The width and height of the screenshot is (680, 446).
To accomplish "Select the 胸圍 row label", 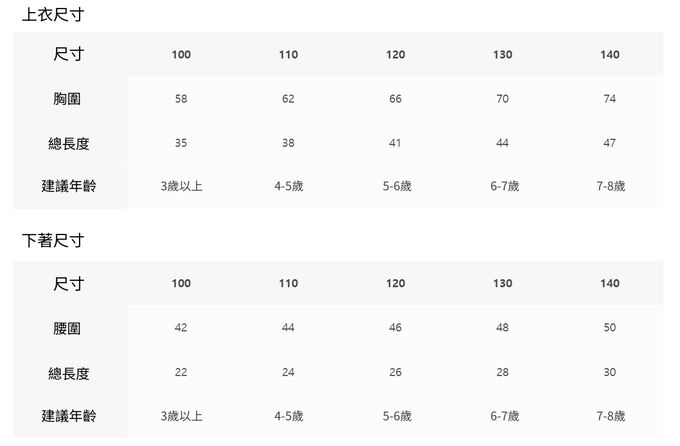I will click(68, 99).
